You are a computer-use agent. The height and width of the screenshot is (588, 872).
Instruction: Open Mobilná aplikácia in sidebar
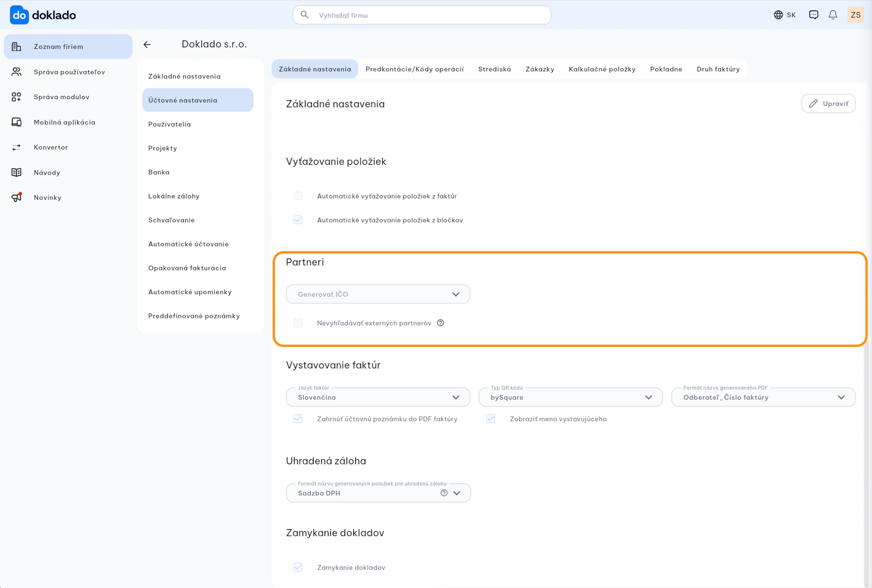pyautogui.click(x=68, y=122)
